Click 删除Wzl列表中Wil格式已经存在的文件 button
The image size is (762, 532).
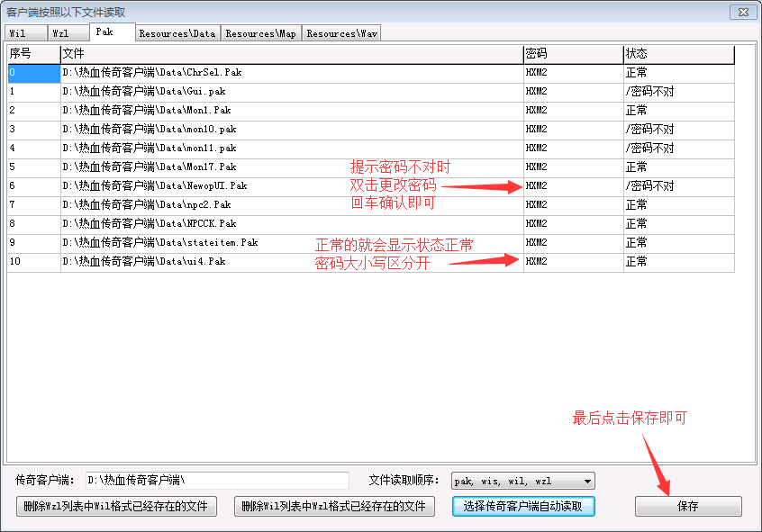point(116,506)
